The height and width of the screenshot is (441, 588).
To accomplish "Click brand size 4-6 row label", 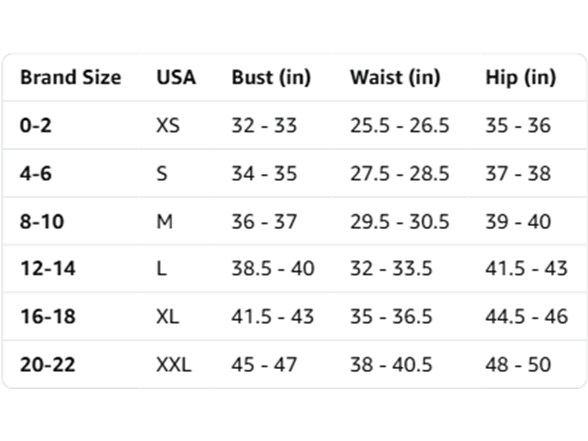I will [x=35, y=173].
